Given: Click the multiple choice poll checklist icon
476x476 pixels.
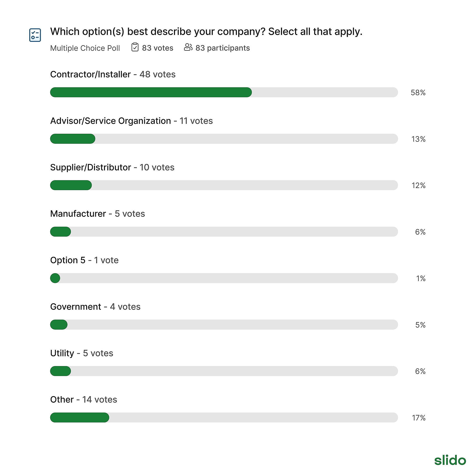Looking at the screenshot, I should click(x=35, y=35).
